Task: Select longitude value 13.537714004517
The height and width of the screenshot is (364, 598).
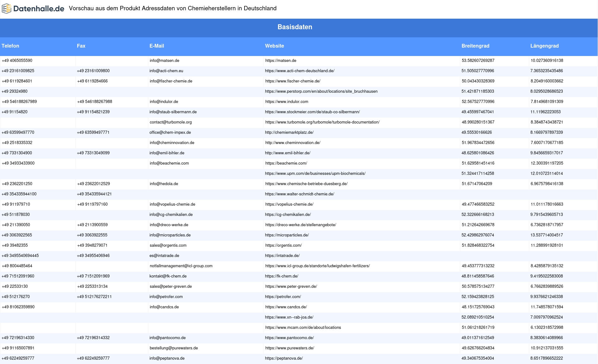Action: (x=547, y=235)
